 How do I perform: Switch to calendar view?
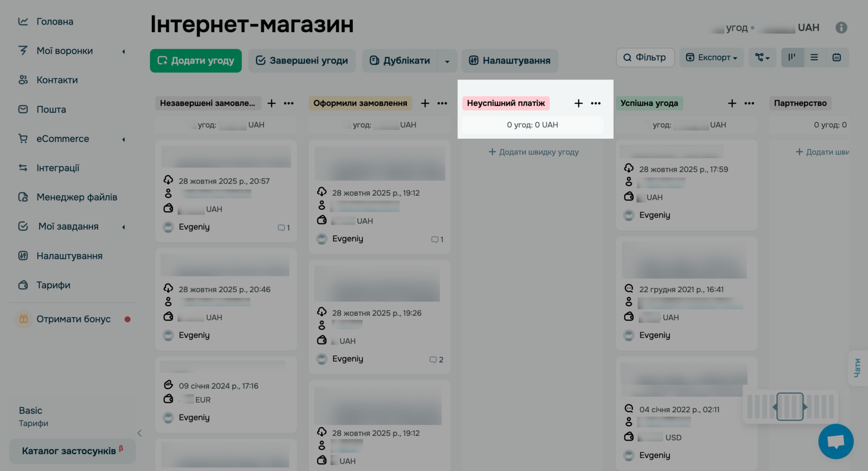click(x=837, y=57)
